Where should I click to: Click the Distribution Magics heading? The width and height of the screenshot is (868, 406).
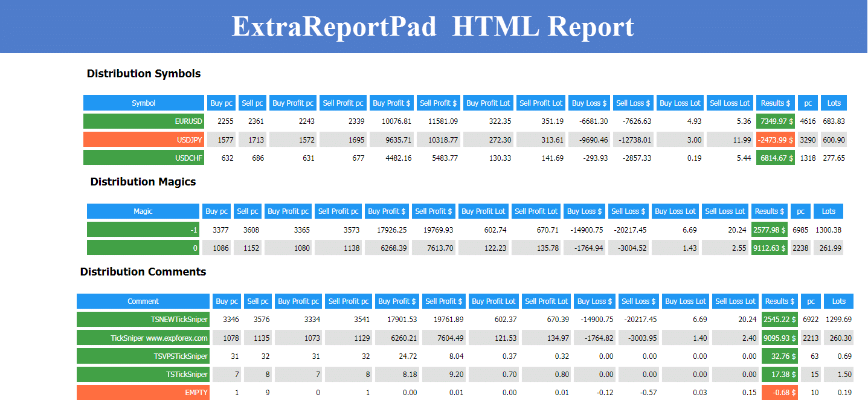pyautogui.click(x=143, y=182)
